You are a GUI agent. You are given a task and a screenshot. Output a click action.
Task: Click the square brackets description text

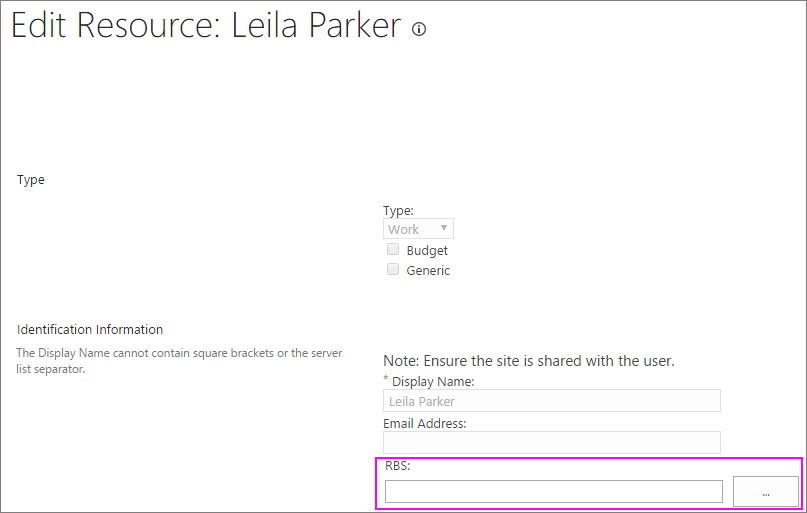click(179, 361)
